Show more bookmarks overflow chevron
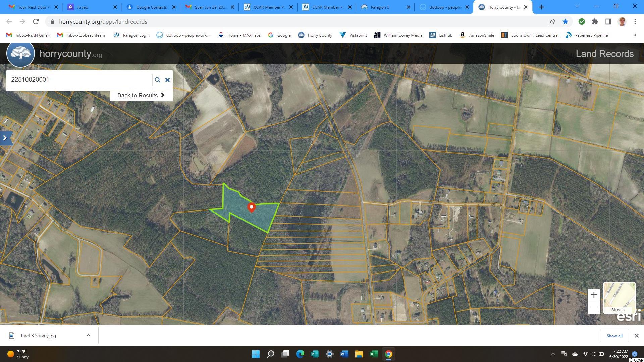 click(x=634, y=35)
